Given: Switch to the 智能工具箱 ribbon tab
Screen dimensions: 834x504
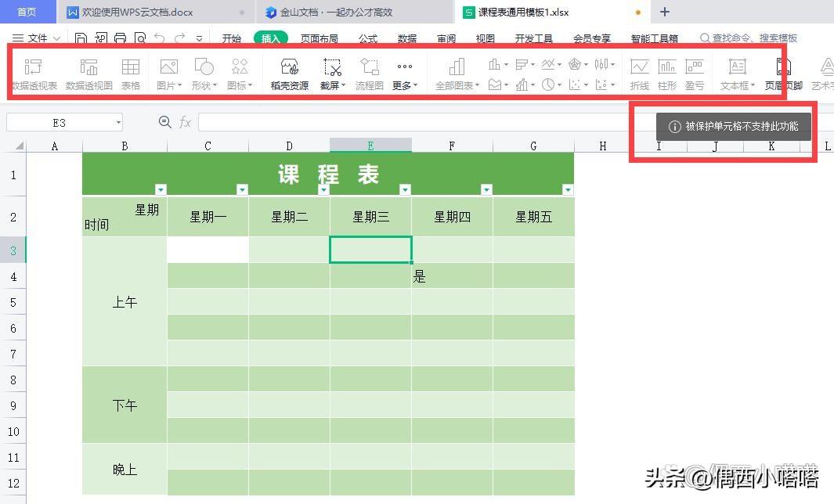Looking at the screenshot, I should pyautogui.click(x=654, y=38).
